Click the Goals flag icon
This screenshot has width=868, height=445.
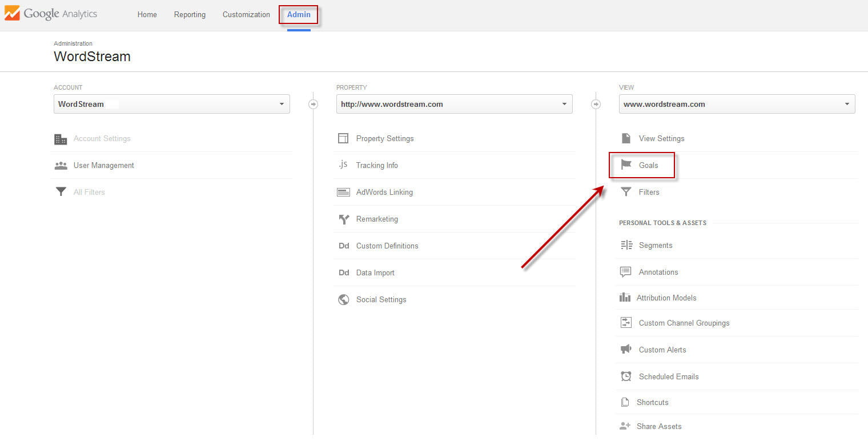point(626,165)
